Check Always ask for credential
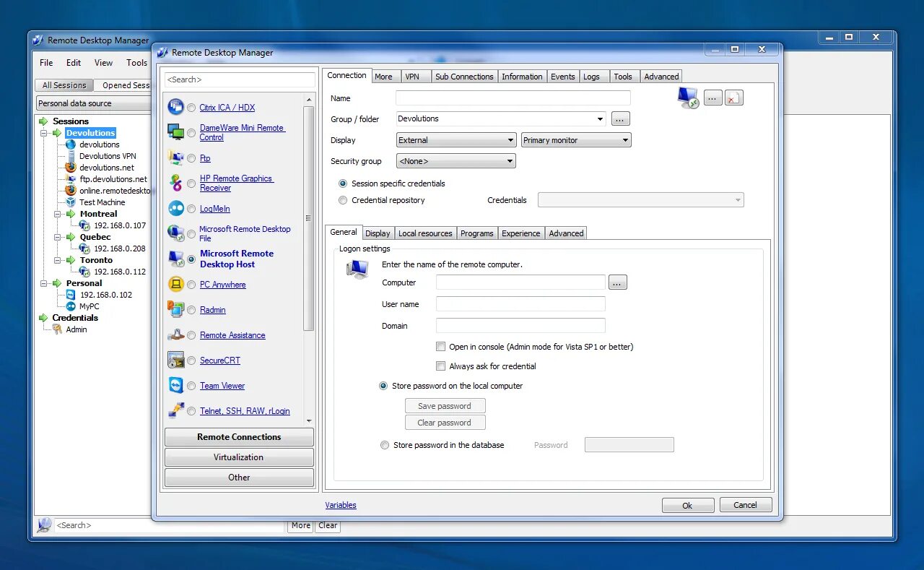The height and width of the screenshot is (570, 924). pos(441,366)
